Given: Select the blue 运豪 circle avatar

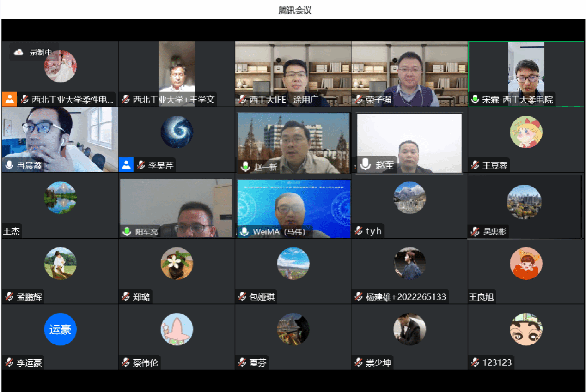Looking at the screenshot, I should (60, 330).
